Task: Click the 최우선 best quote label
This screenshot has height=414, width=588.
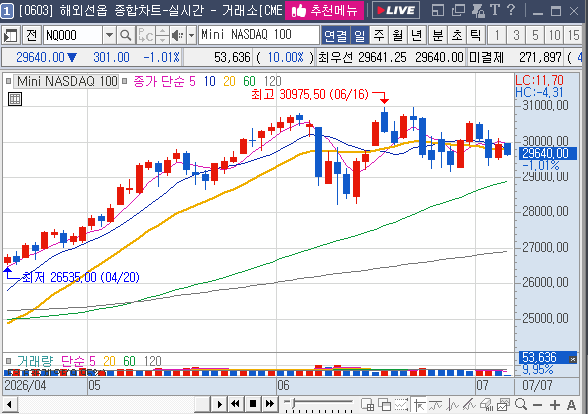Action: tap(336, 57)
